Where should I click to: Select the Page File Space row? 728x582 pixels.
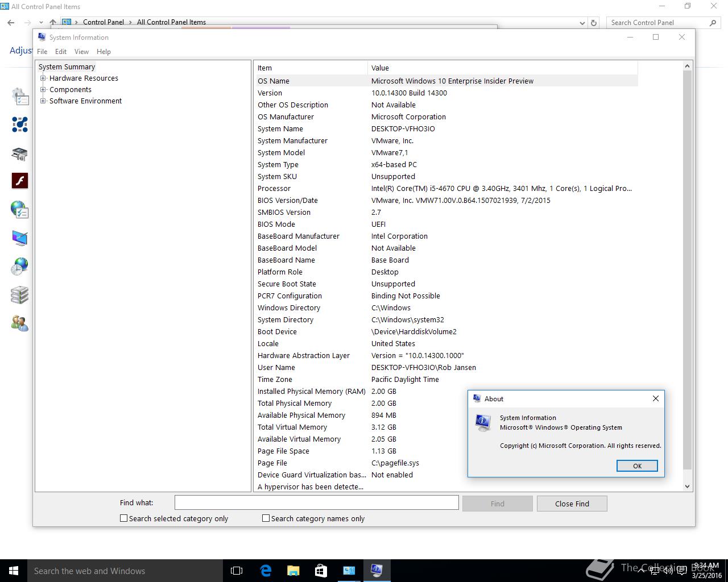coord(360,451)
